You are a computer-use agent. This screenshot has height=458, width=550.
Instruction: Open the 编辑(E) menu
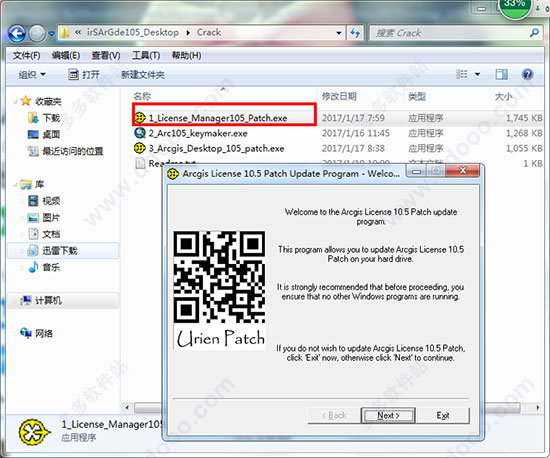coord(66,55)
